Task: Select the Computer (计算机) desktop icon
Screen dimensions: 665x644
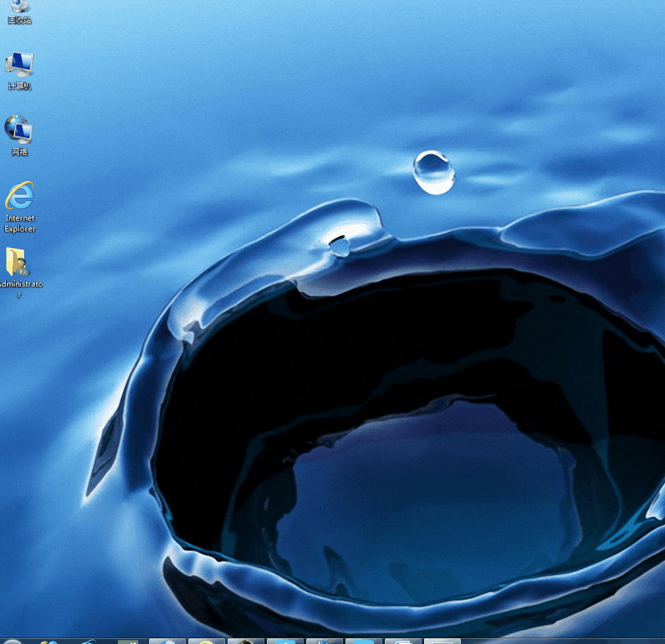Action: click(x=19, y=64)
